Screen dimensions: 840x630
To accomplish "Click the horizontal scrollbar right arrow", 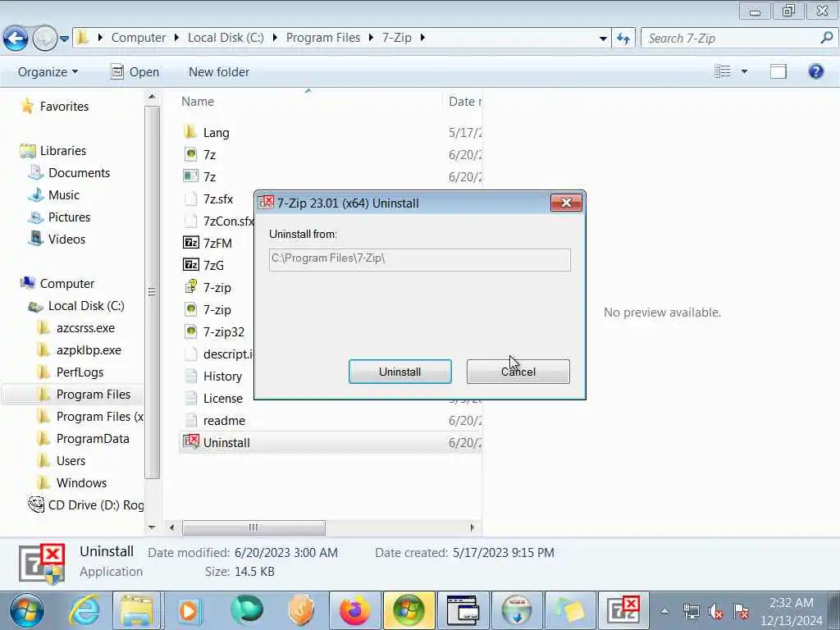I will (472, 527).
